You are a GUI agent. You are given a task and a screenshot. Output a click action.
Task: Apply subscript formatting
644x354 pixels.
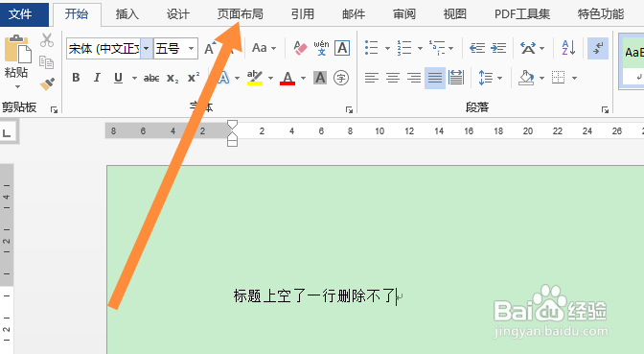tap(172, 78)
